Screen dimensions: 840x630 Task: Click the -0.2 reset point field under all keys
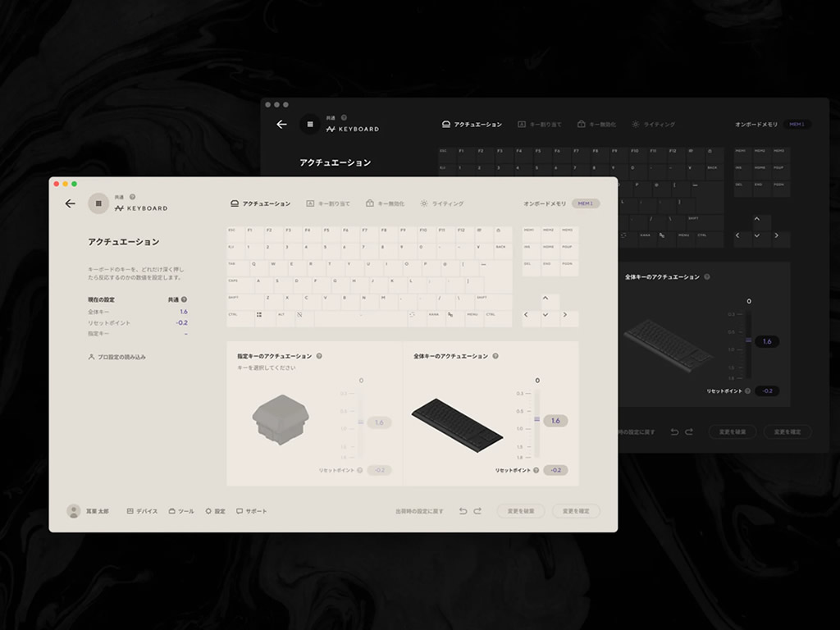click(x=555, y=470)
